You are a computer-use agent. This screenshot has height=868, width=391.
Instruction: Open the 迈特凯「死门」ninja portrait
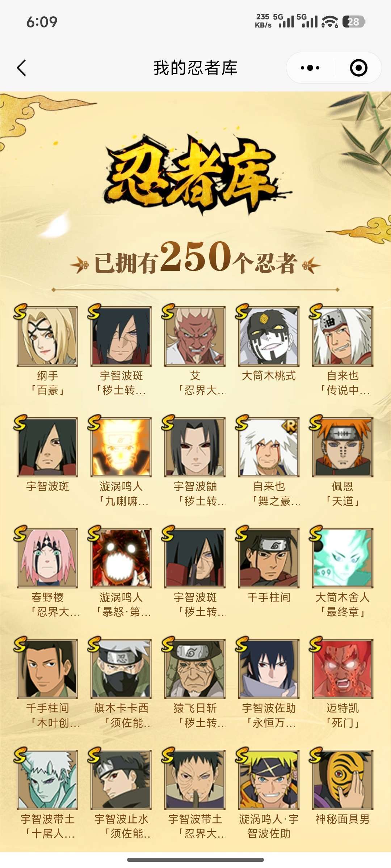[343, 668]
